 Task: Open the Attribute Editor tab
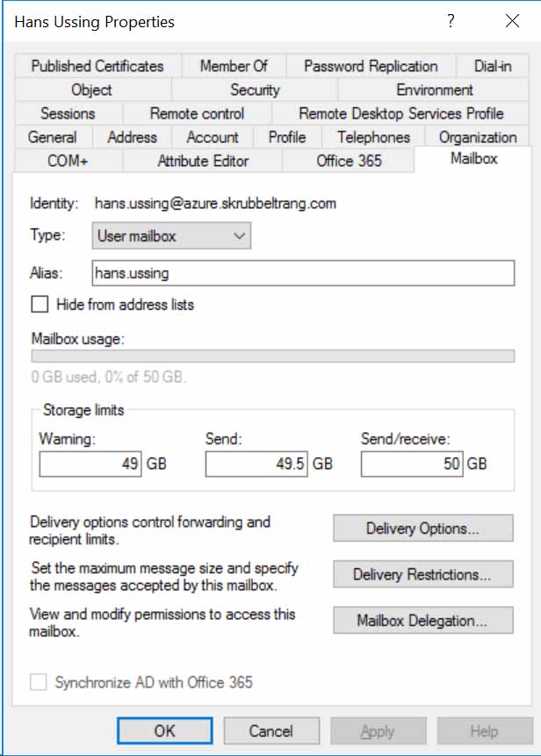click(203, 161)
